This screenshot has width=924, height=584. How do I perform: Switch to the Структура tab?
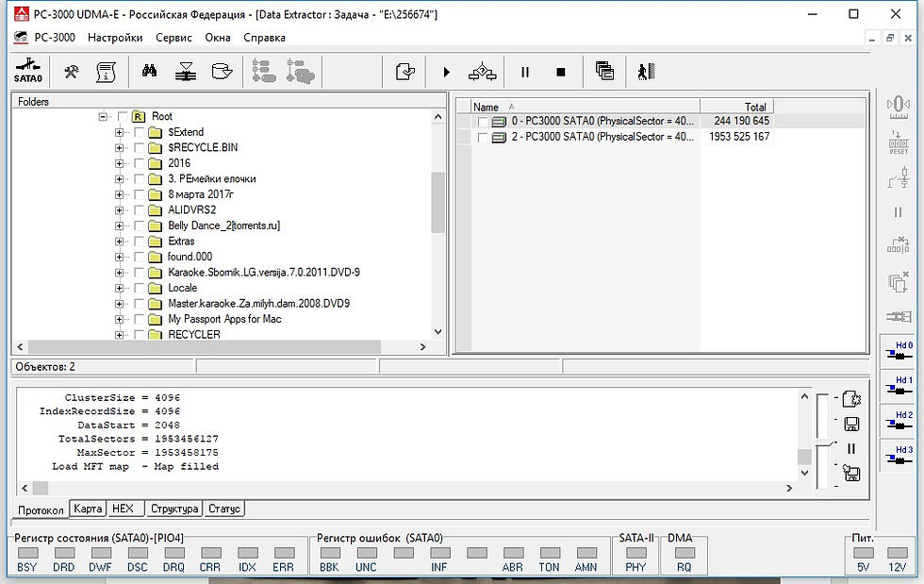click(x=173, y=509)
